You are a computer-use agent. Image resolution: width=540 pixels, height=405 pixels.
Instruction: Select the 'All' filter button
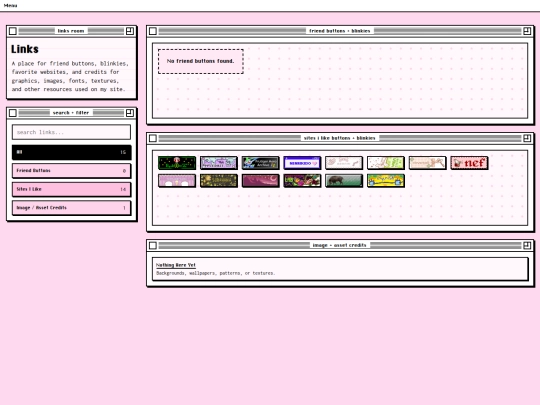click(x=72, y=152)
